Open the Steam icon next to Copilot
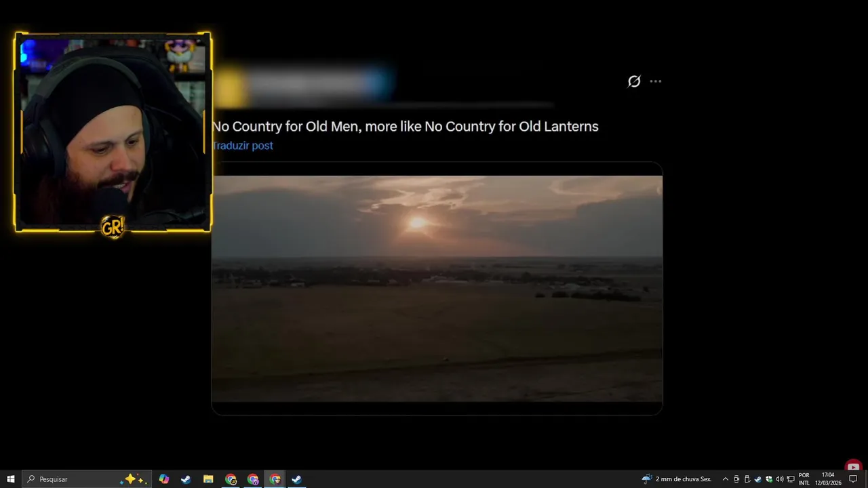The image size is (868, 488). [x=186, y=479]
